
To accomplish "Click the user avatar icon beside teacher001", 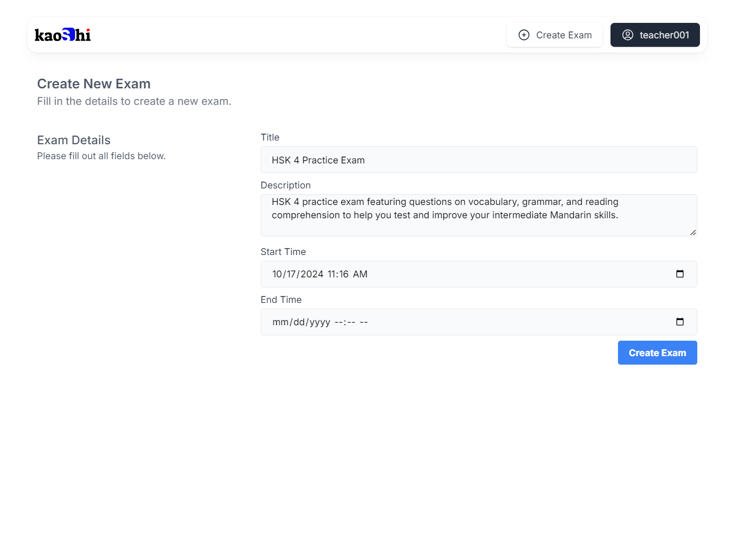I will (x=628, y=35).
